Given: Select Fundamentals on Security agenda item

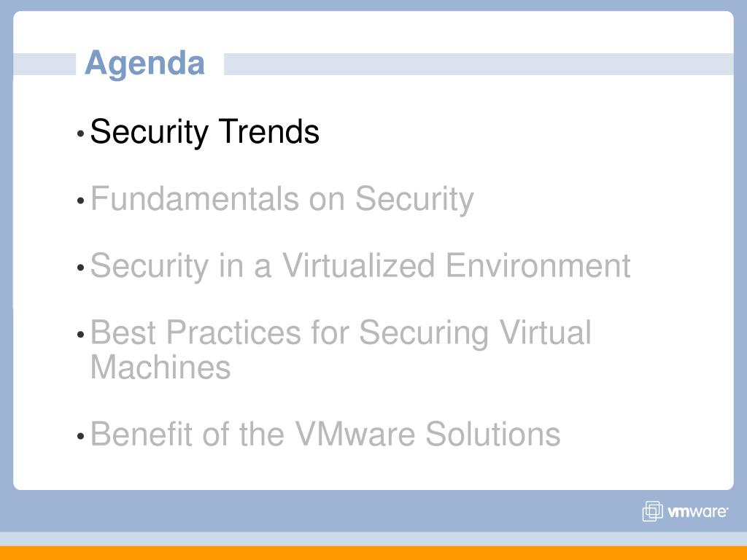Looking at the screenshot, I should coord(282,198).
